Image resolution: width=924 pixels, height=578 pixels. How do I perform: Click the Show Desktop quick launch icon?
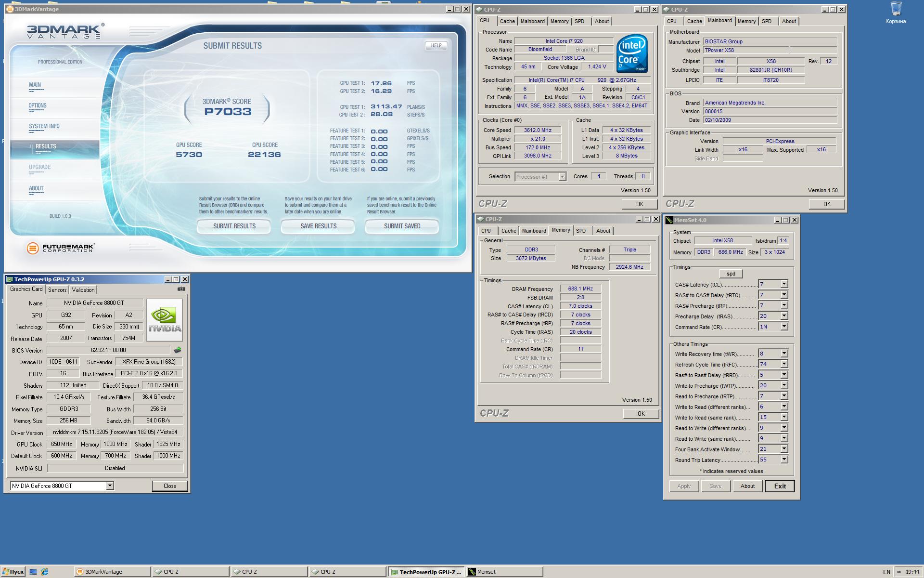(33, 572)
